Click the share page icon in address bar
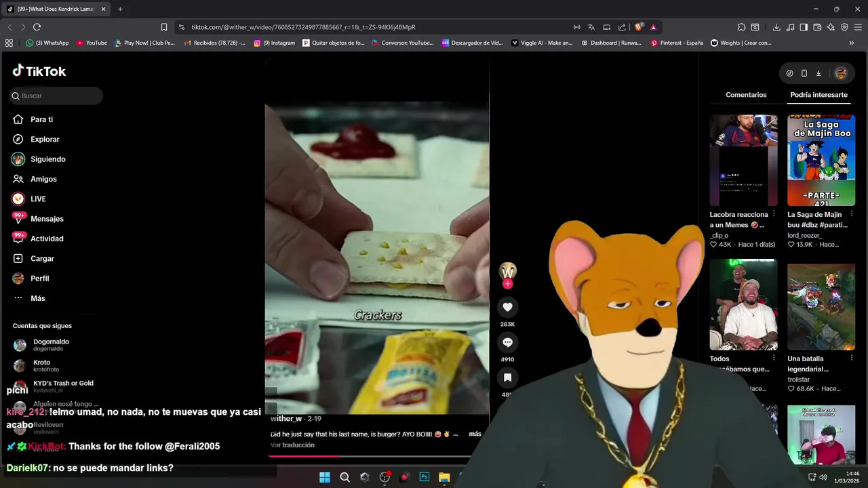The width and height of the screenshot is (868, 488). [622, 27]
